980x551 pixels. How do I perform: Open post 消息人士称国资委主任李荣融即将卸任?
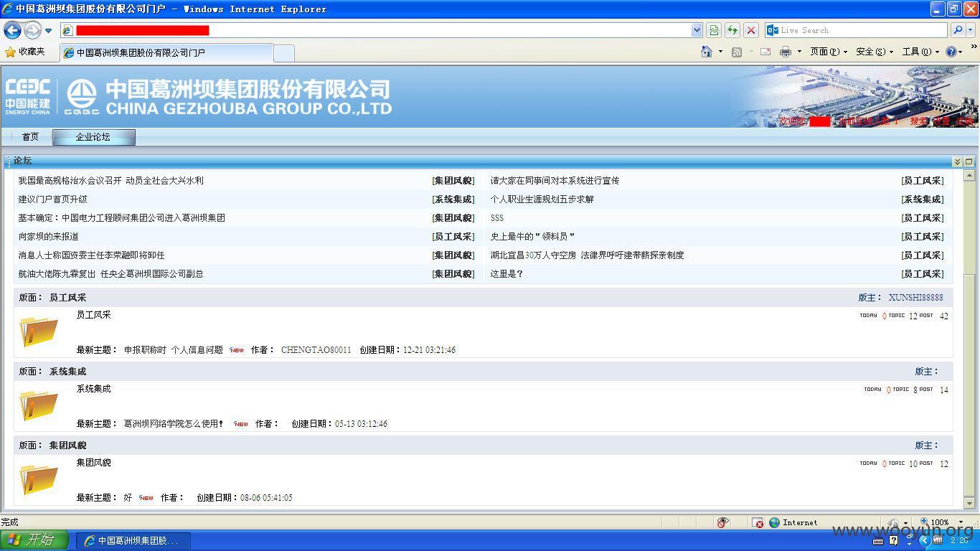click(91, 255)
